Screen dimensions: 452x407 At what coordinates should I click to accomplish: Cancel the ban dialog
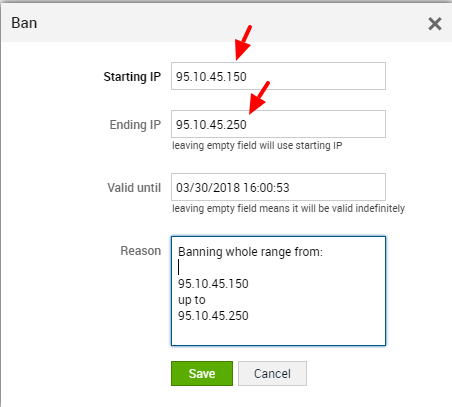pos(272,373)
